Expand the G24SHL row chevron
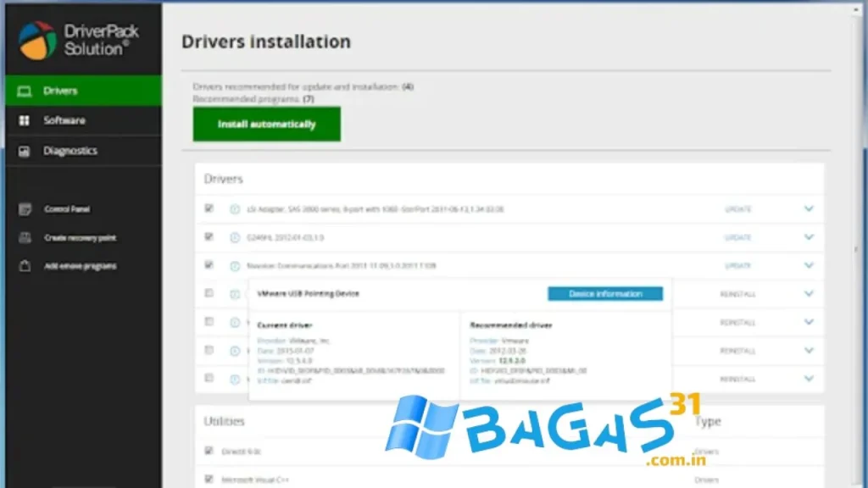The width and height of the screenshot is (868, 488). tap(809, 237)
